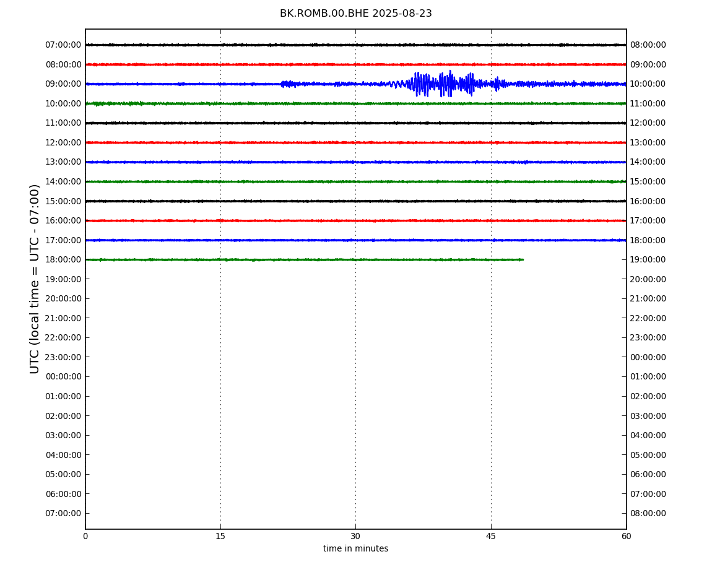Click the green trace starting at 14:00:00
Viewport: 712px width, 588px height.
pos(355,181)
